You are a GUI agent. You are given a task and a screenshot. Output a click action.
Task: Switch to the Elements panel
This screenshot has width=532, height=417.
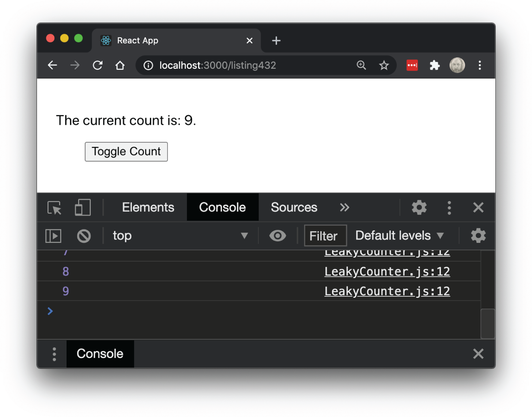[148, 207]
